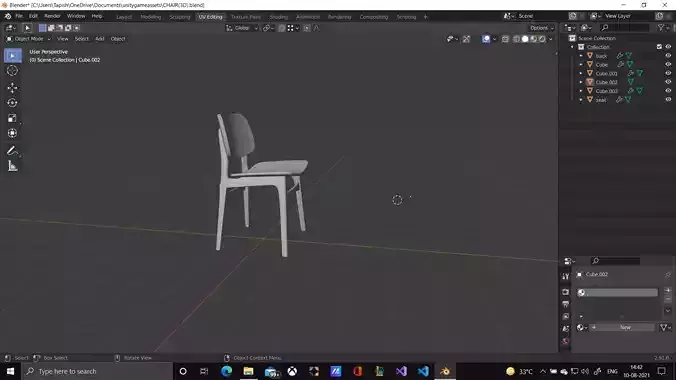Open material slot specials chevron
Viewport: 676px width, 380px height.
click(x=668, y=311)
